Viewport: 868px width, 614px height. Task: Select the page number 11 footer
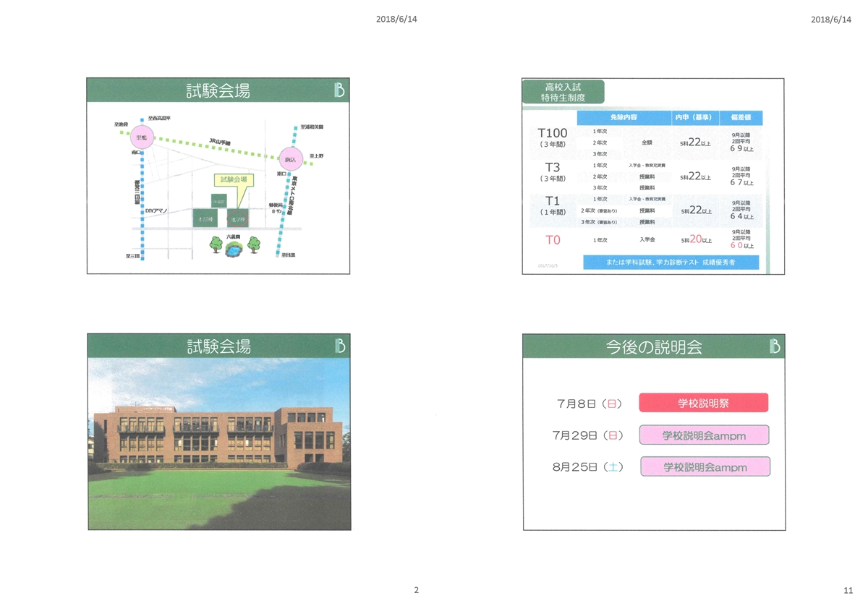point(848,590)
